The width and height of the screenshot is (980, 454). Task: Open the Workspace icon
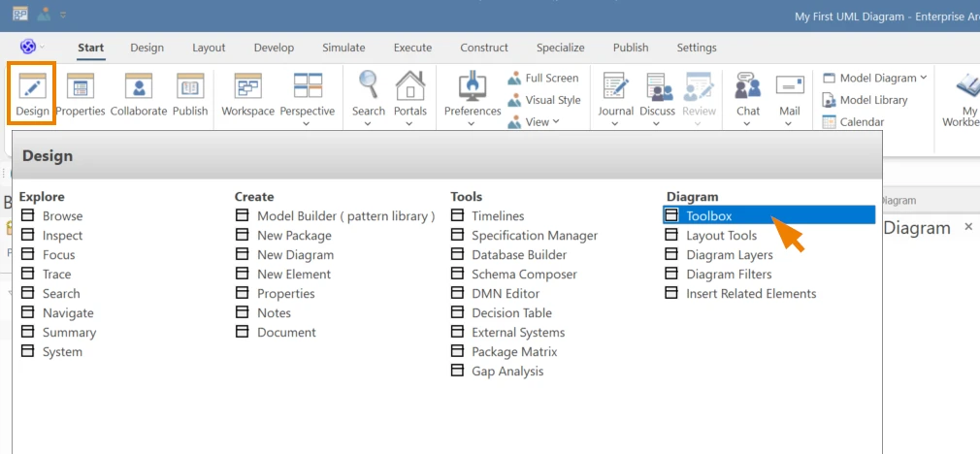(248, 85)
